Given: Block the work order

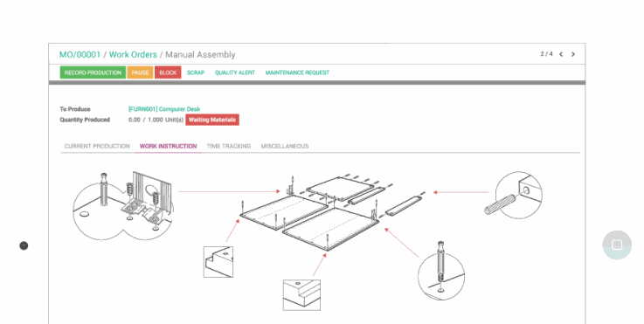Looking at the screenshot, I should pyautogui.click(x=168, y=72).
